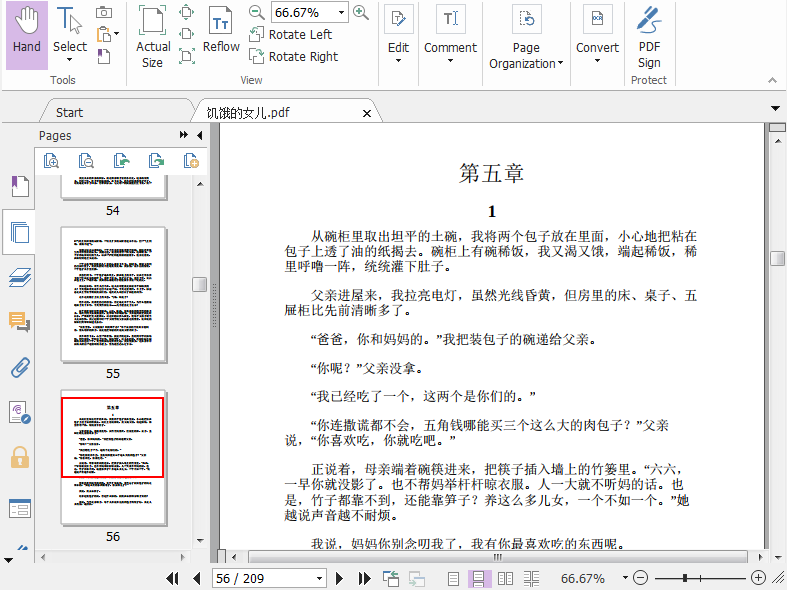
Task: Go to the next page
Action: tap(339, 578)
